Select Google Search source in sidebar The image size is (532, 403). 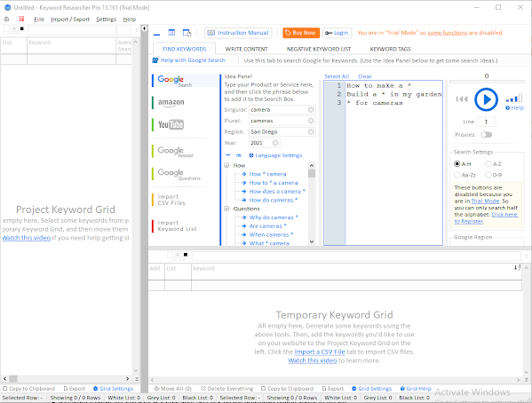click(186, 81)
